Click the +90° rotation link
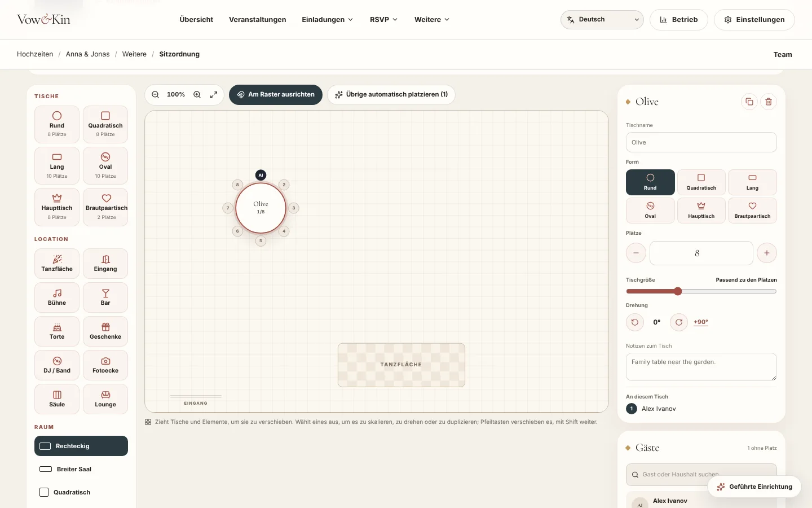 [701, 322]
